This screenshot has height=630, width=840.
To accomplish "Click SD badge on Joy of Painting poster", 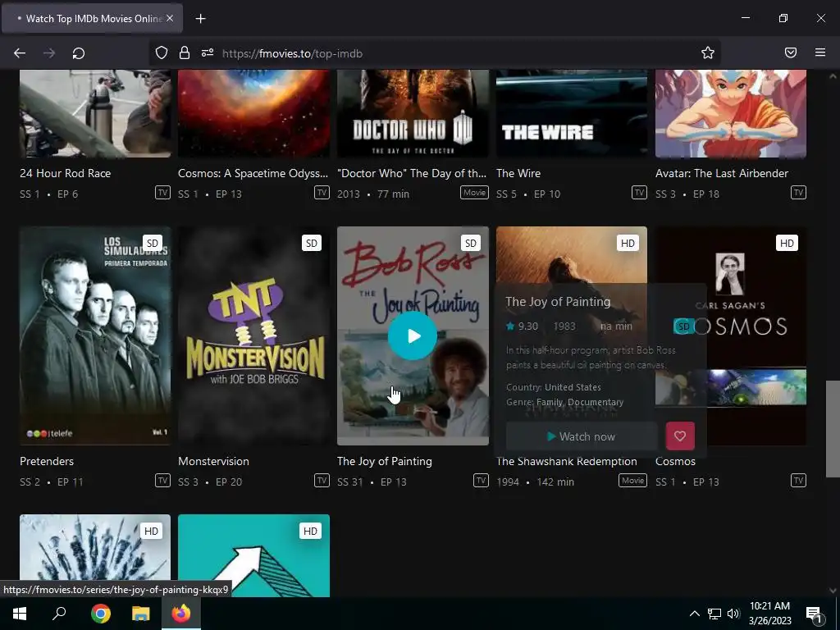I will (471, 243).
